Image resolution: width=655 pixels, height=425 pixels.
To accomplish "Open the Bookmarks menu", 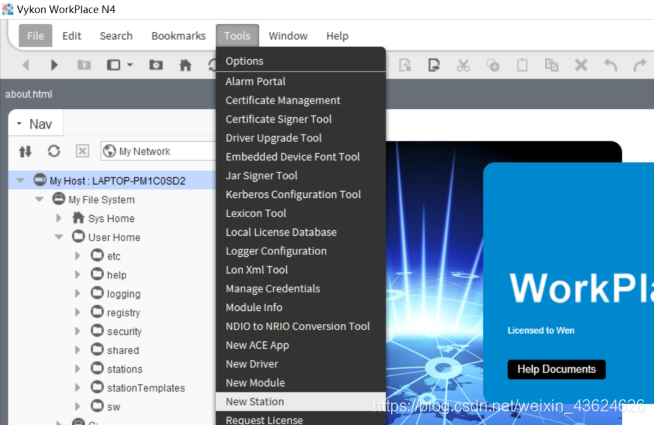I will [x=178, y=36].
